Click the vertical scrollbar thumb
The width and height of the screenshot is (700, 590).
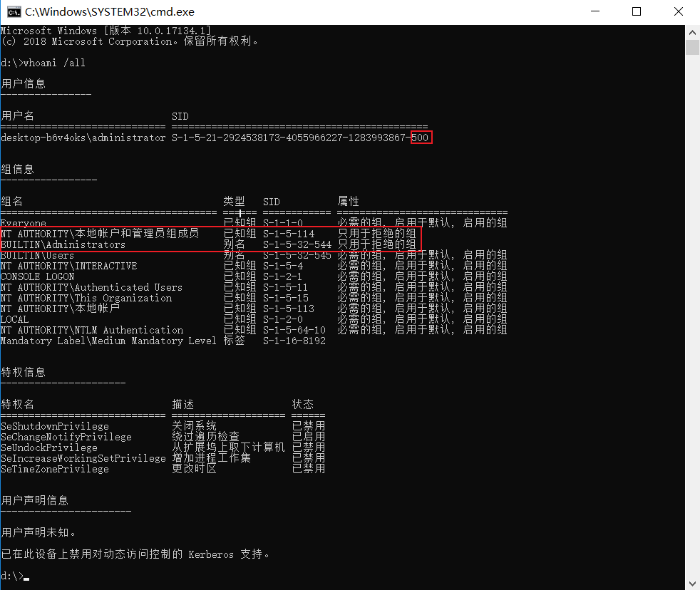(692, 47)
